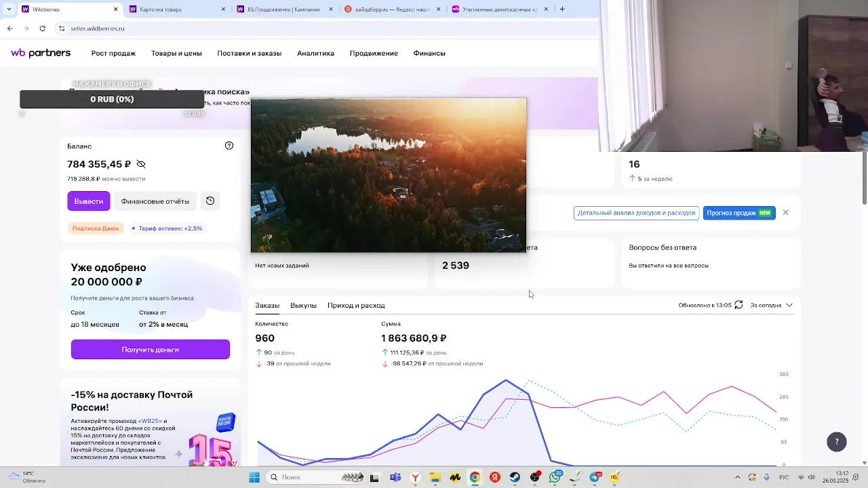868x488 pixels.
Task: Open the help chat question-mark bubble
Action: 837,441
